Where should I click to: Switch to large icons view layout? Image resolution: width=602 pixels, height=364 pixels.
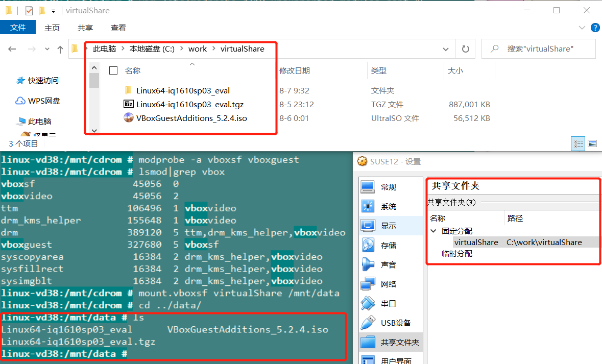(x=592, y=143)
